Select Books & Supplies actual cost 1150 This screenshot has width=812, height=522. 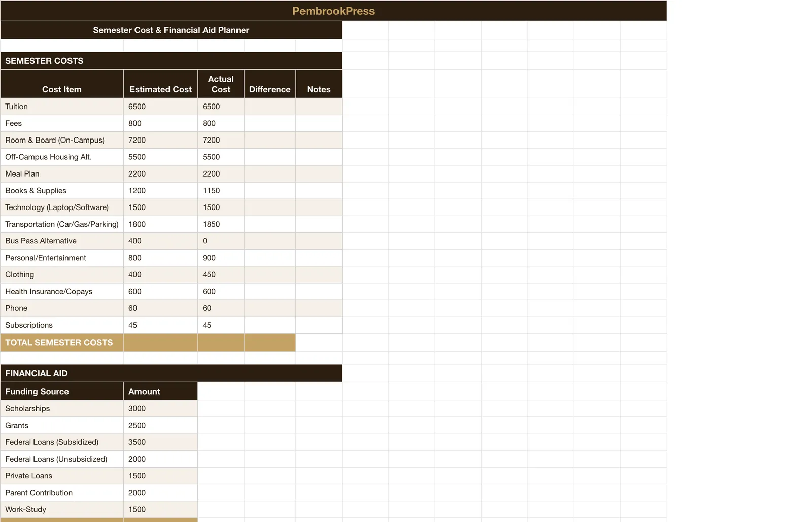[221, 190]
